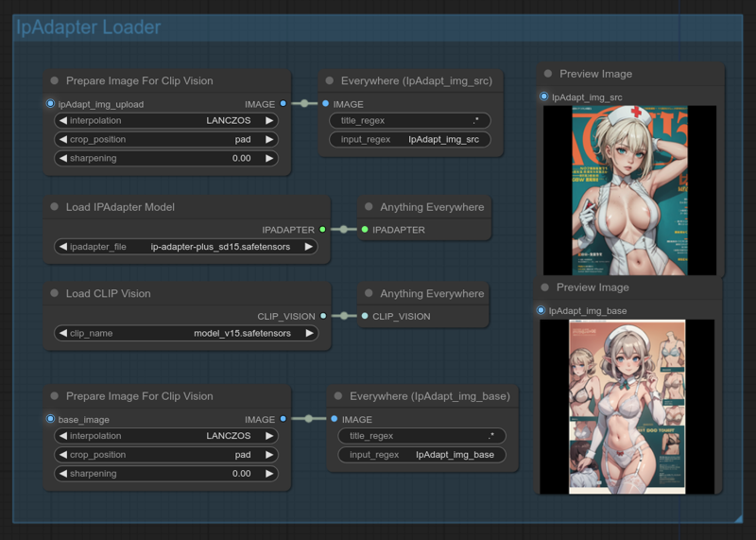Collapse the Load IPAdapter Model node dot

click(x=55, y=207)
